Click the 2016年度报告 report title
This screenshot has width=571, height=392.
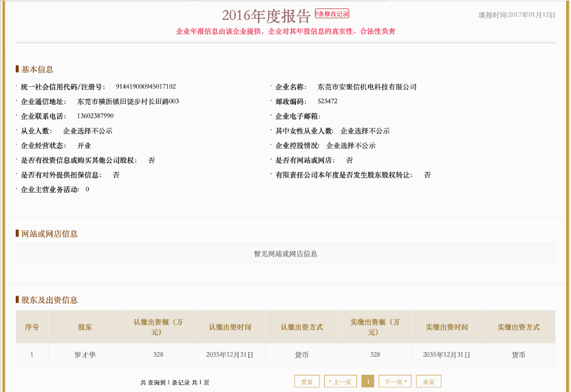[266, 16]
